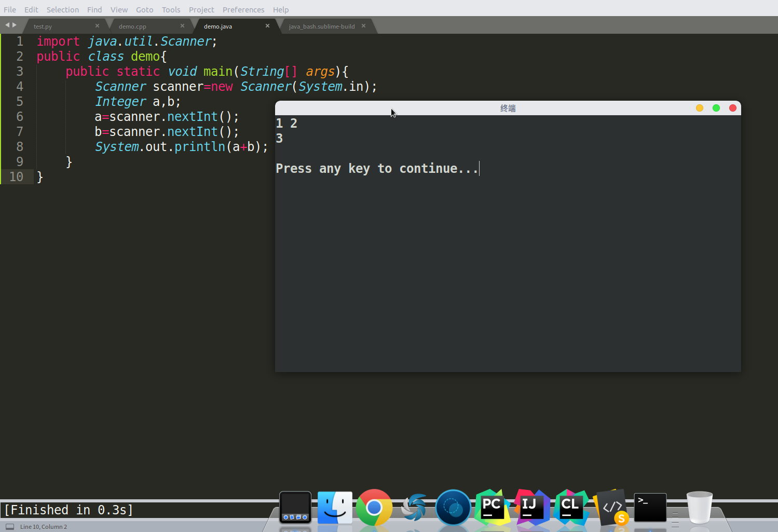Click the 'import' keyword on line 1
The width and height of the screenshot is (778, 532).
pos(58,42)
